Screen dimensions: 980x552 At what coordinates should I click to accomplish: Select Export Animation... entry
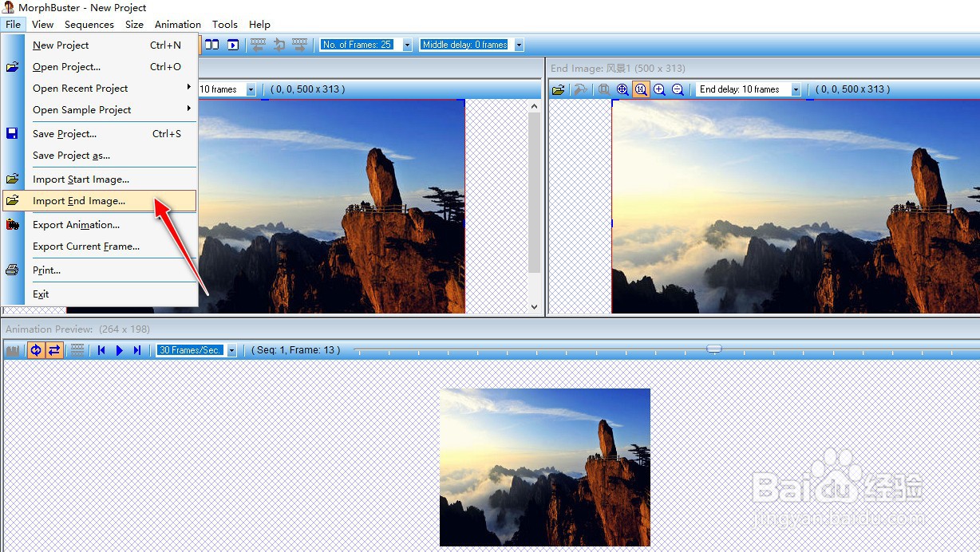click(x=100, y=224)
